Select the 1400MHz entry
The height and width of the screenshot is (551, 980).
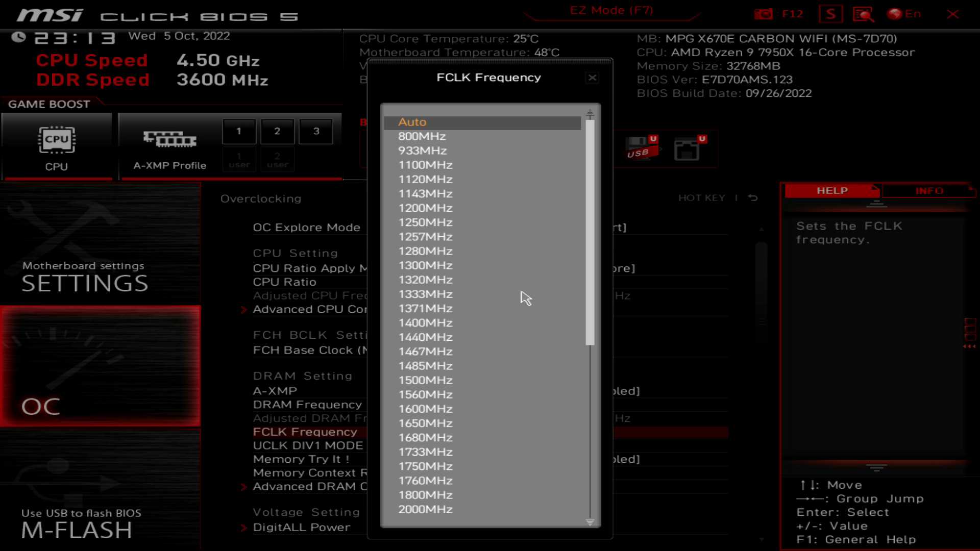(x=482, y=323)
